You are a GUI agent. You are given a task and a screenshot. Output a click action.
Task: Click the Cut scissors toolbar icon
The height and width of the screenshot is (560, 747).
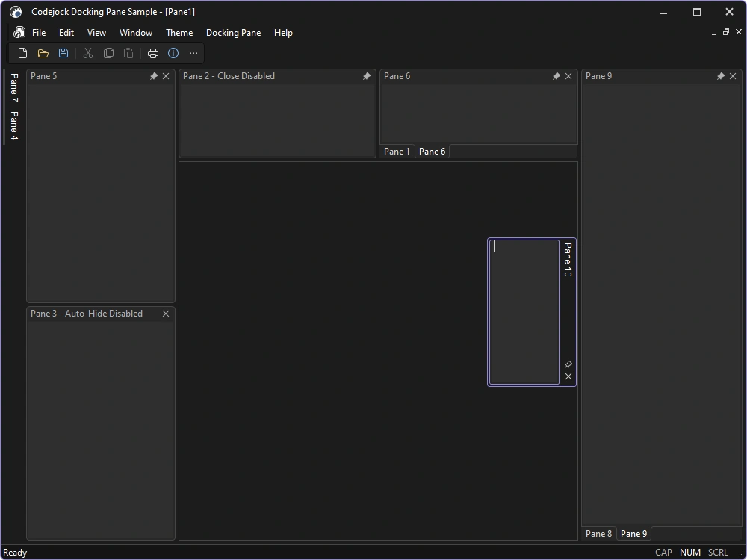click(x=88, y=53)
